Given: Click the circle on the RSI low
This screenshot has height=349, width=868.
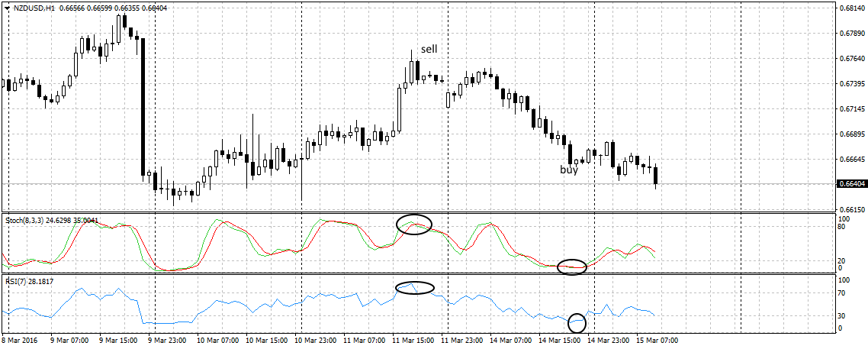Looking at the screenshot, I should tap(577, 322).
